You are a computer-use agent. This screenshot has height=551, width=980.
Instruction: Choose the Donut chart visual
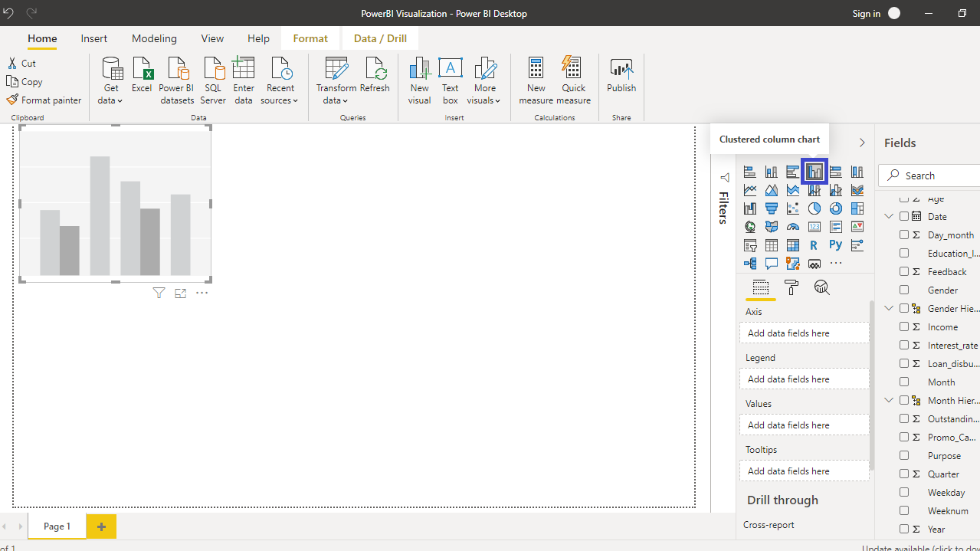836,208
